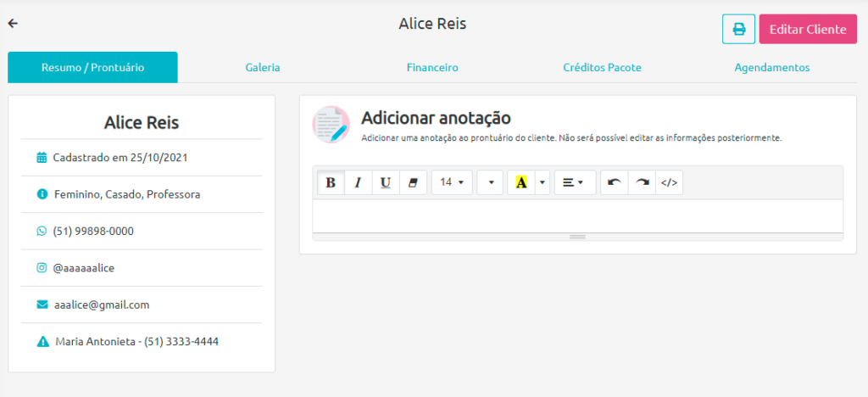Open the Créditos Pacote tab
The image size is (868, 397).
(603, 68)
